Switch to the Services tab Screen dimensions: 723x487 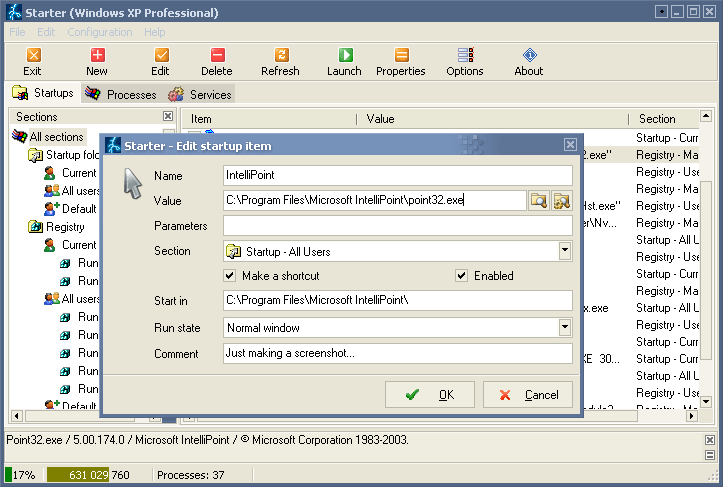click(200, 94)
